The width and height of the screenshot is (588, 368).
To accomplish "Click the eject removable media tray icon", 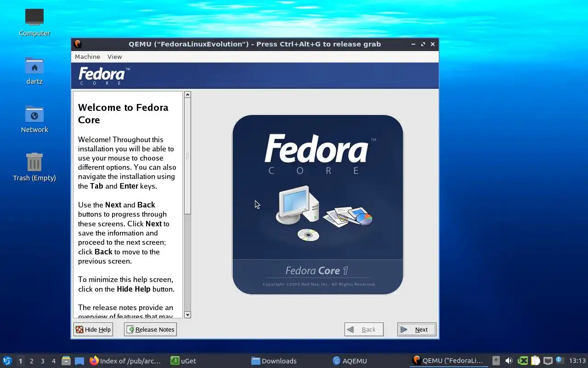I will point(496,361).
